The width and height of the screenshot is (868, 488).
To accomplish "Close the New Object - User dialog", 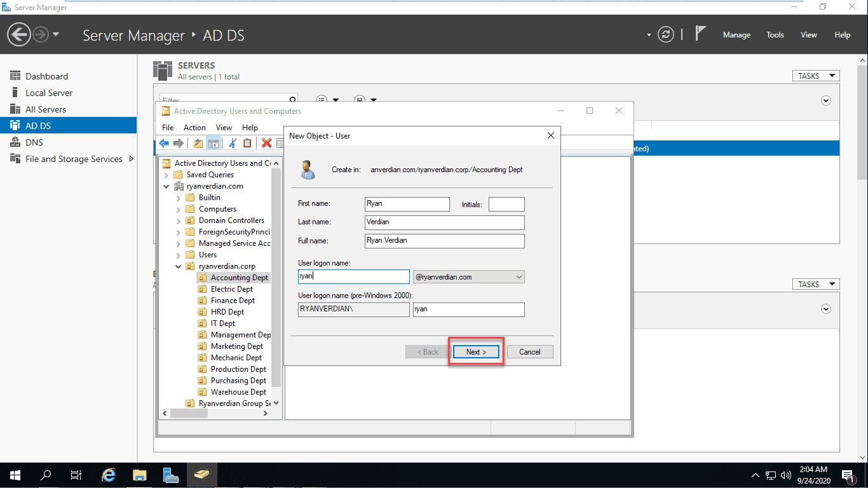I will (x=551, y=135).
